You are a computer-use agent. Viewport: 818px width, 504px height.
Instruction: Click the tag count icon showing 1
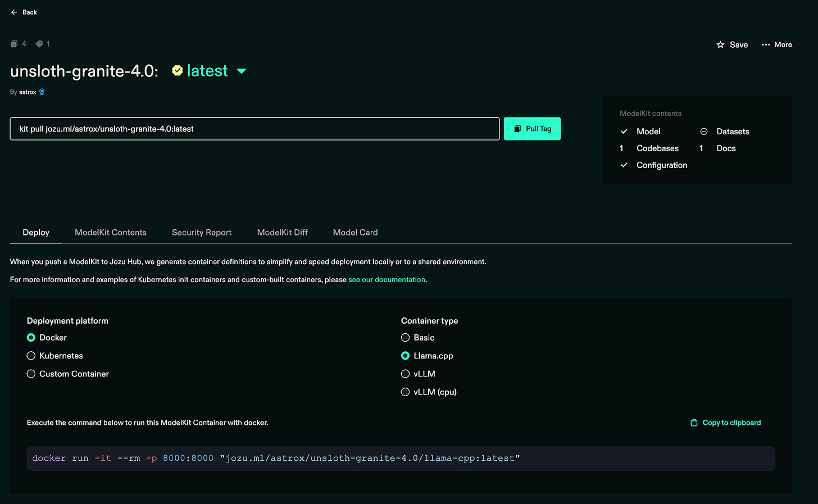click(x=39, y=44)
